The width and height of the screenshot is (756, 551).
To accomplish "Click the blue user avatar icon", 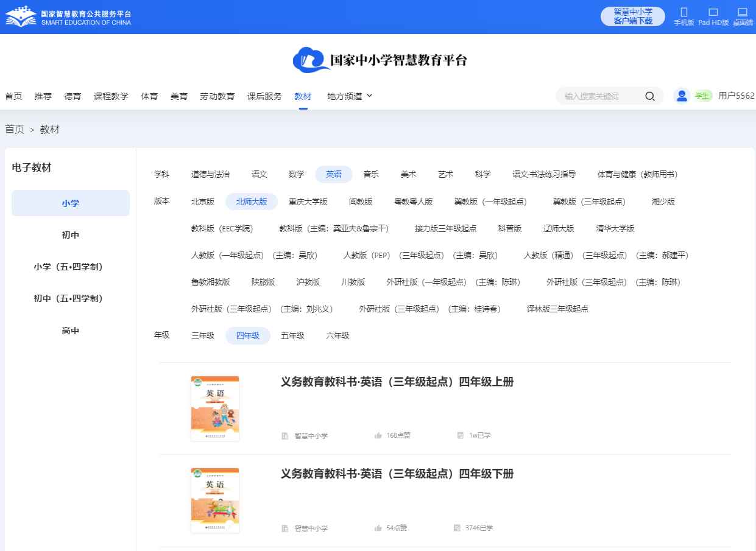I will (682, 96).
